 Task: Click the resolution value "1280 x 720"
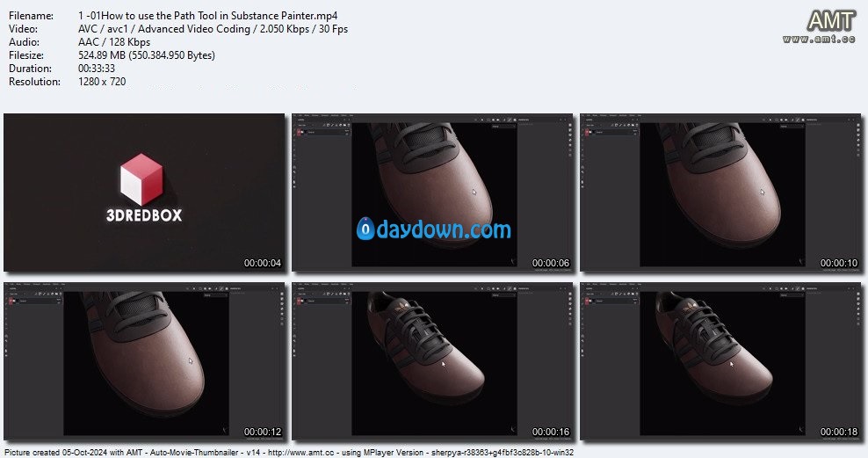pyautogui.click(x=102, y=82)
